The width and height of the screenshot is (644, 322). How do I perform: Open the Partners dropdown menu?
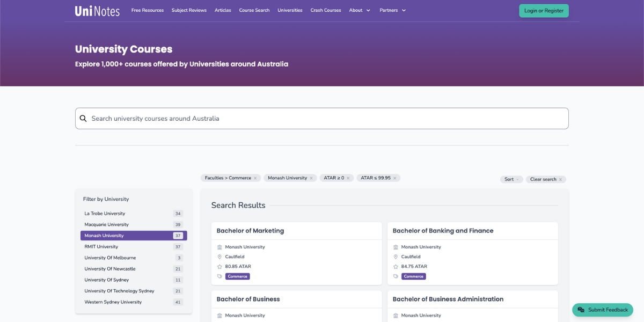pos(392,10)
